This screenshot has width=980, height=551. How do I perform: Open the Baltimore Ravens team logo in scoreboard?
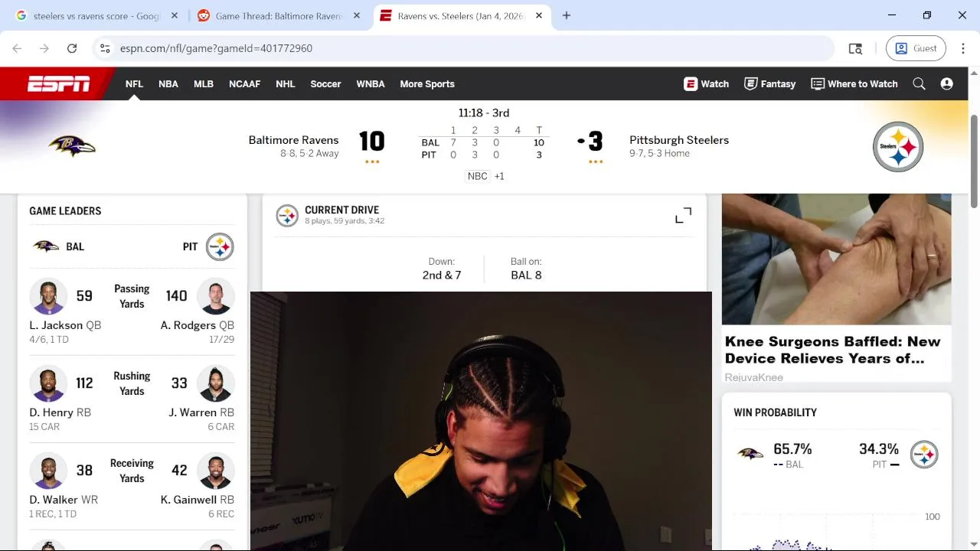(x=72, y=145)
